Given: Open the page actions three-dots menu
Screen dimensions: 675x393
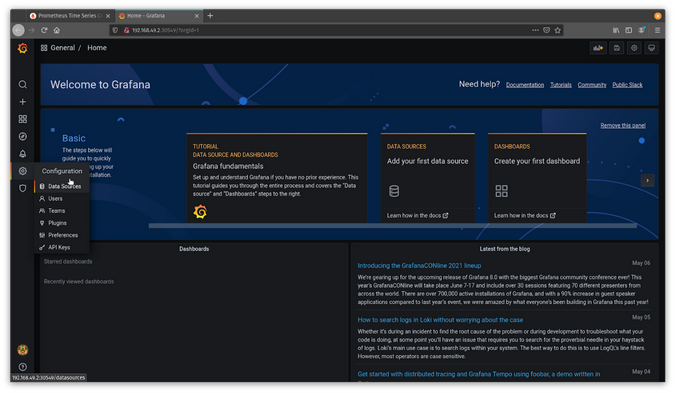Looking at the screenshot, I should click(x=535, y=30).
